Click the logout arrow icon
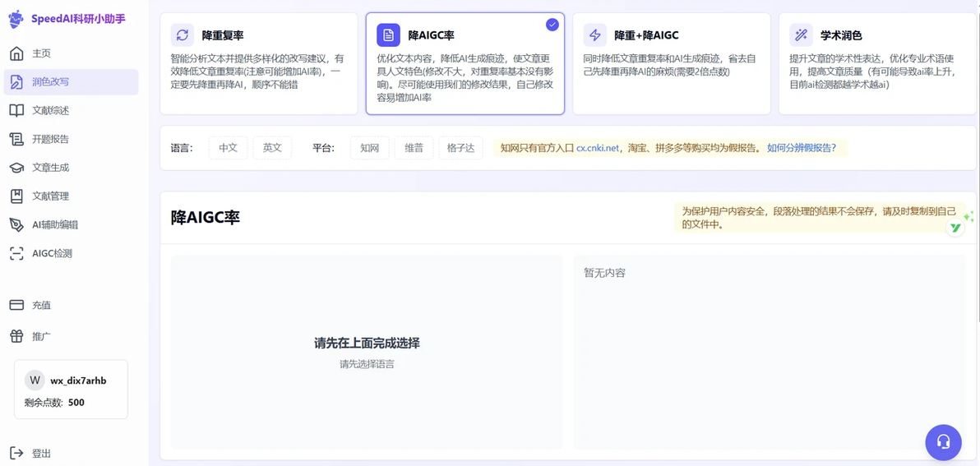The height and width of the screenshot is (466, 980). point(17,453)
